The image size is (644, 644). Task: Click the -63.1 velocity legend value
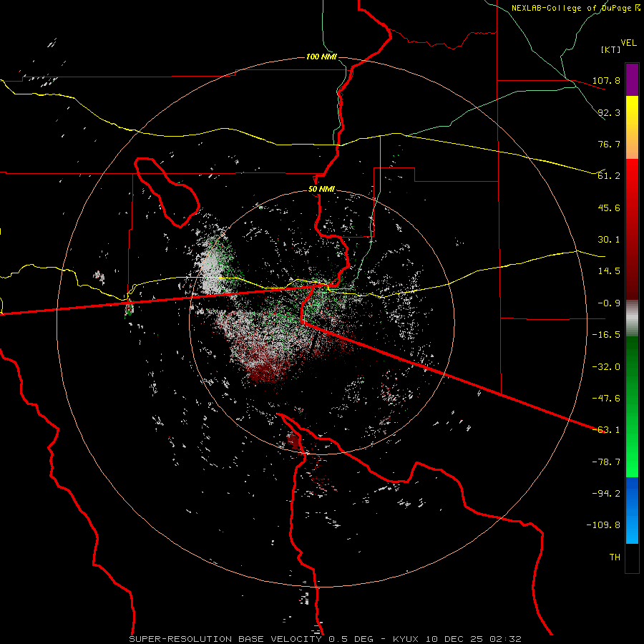pyautogui.click(x=606, y=430)
